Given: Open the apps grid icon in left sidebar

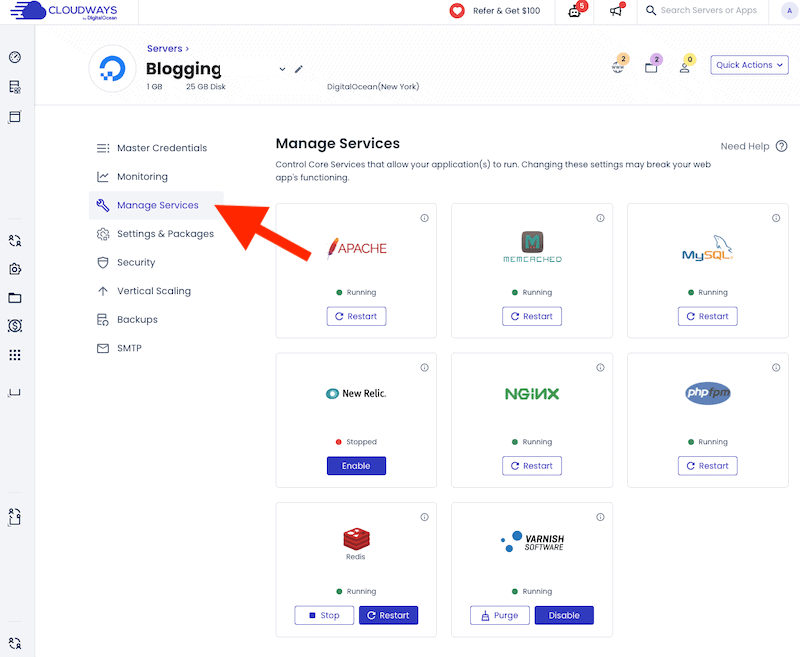Looking at the screenshot, I should tap(14, 355).
